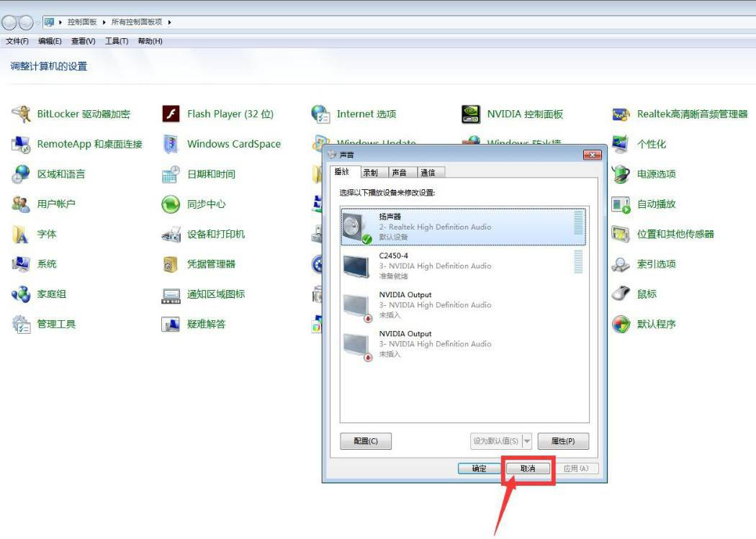Open 日期和时间 icon
The height and width of the screenshot is (539, 756).
click(x=171, y=174)
